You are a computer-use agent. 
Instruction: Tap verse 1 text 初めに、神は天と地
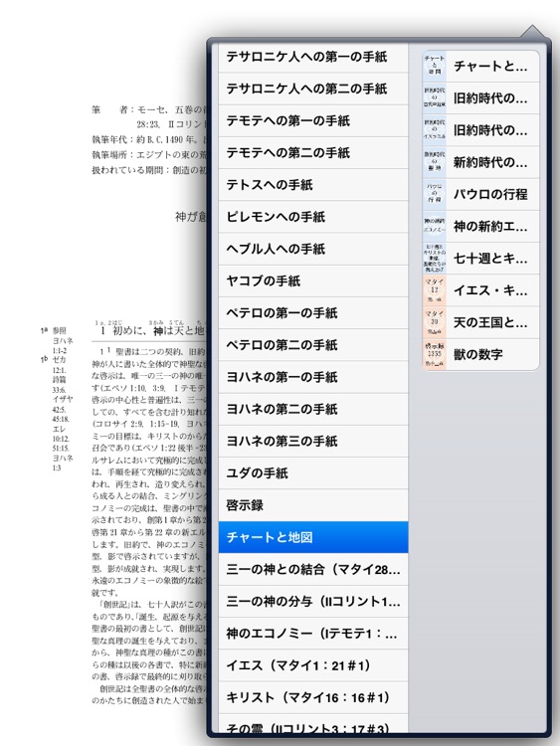click(x=158, y=330)
